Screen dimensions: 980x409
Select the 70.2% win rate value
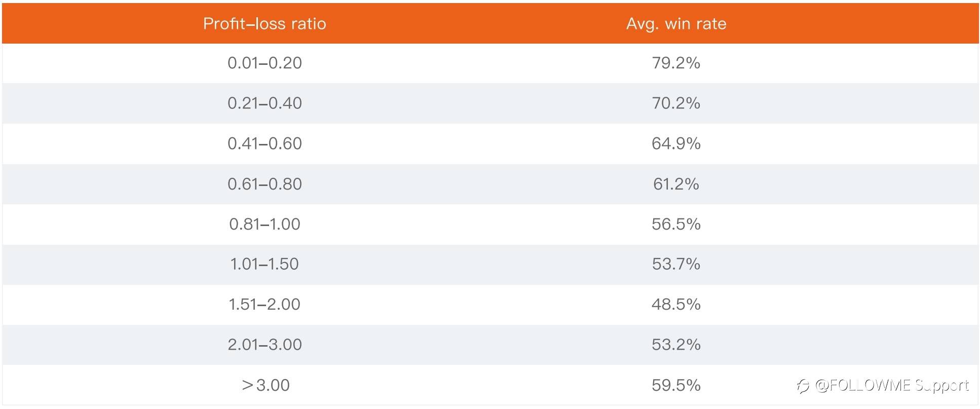(676, 103)
